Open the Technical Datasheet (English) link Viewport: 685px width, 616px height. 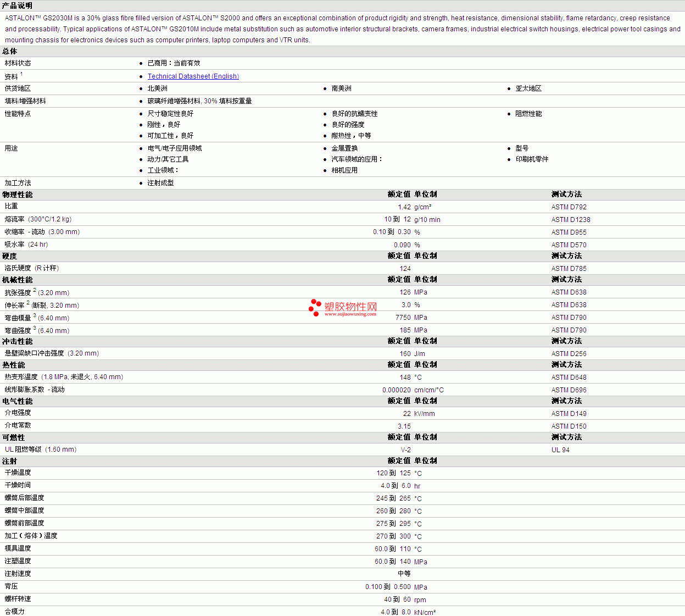193,76
